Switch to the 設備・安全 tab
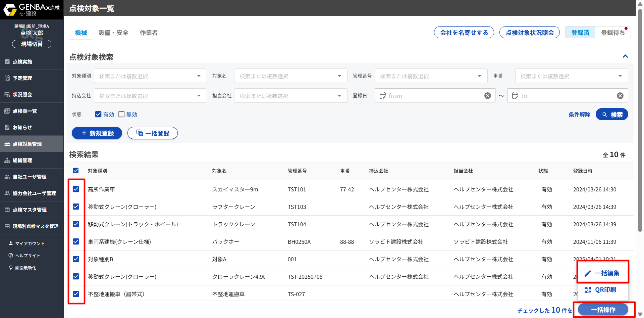644x318 pixels. 113,33
